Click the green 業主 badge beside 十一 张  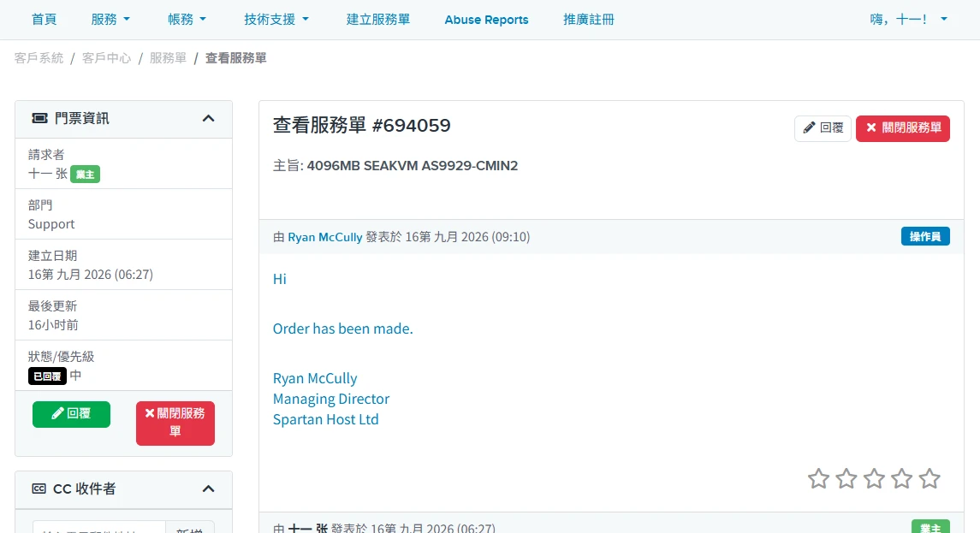[x=85, y=175]
